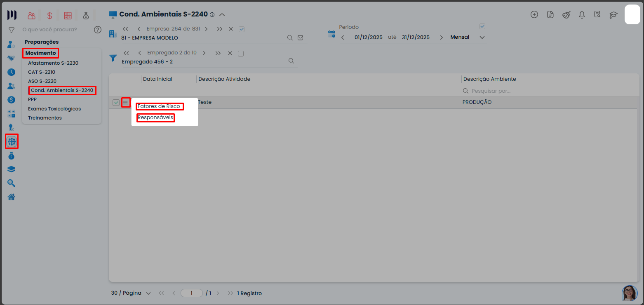The width and height of the screenshot is (644, 305).
Task: Open CAT S-2210 in the menu
Action: click(x=42, y=72)
